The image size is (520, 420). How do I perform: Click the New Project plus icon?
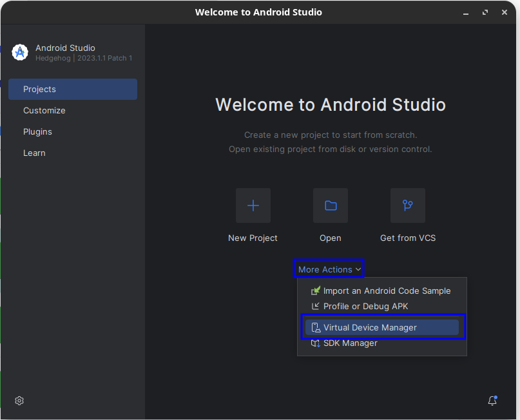pos(253,205)
